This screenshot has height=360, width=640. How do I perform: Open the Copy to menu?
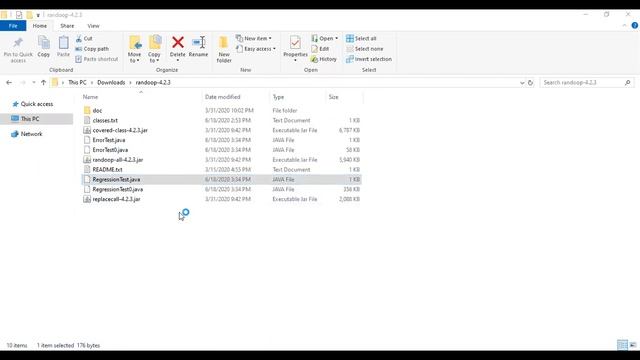coord(154,49)
